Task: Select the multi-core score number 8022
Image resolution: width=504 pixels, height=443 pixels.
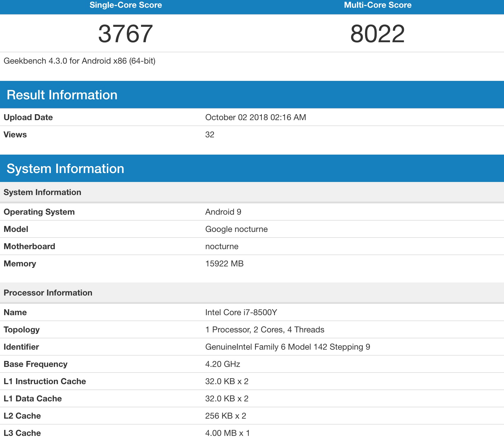Action: [x=378, y=34]
